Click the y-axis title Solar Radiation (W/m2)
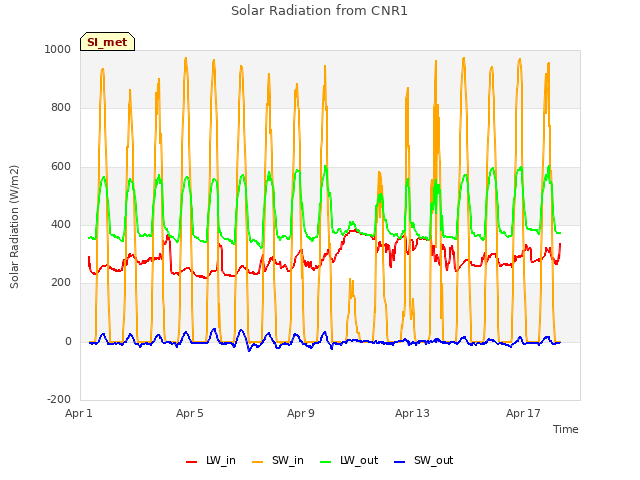640x480 pixels. pos(14,227)
